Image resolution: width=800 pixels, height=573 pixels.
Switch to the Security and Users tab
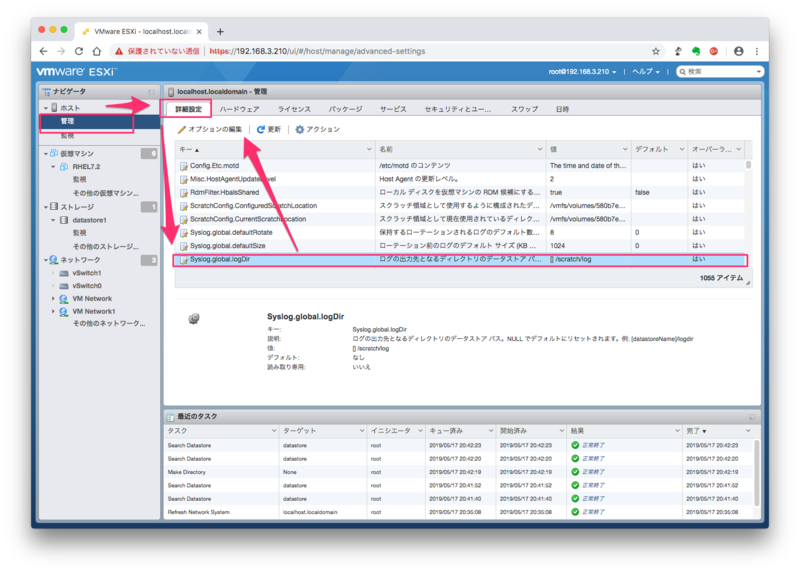point(458,109)
